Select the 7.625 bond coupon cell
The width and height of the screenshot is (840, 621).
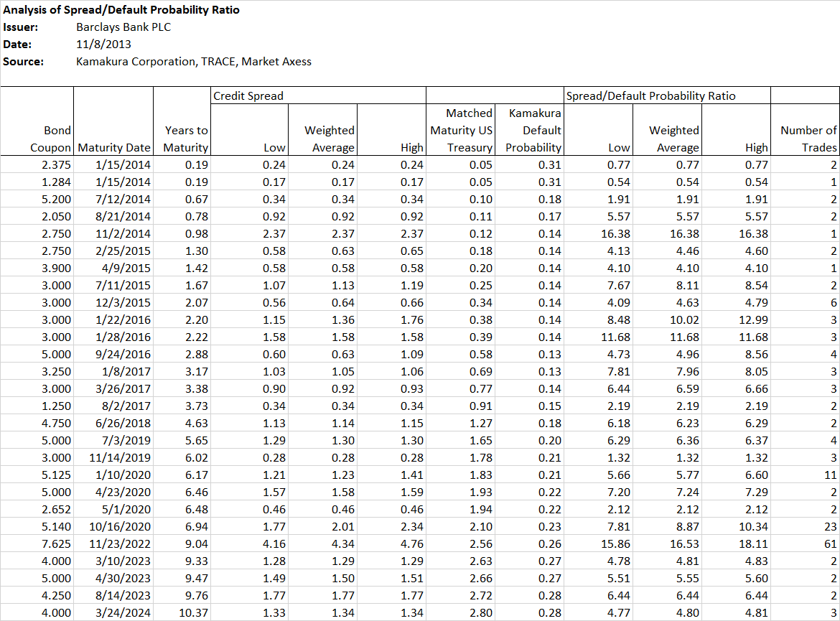37,544
